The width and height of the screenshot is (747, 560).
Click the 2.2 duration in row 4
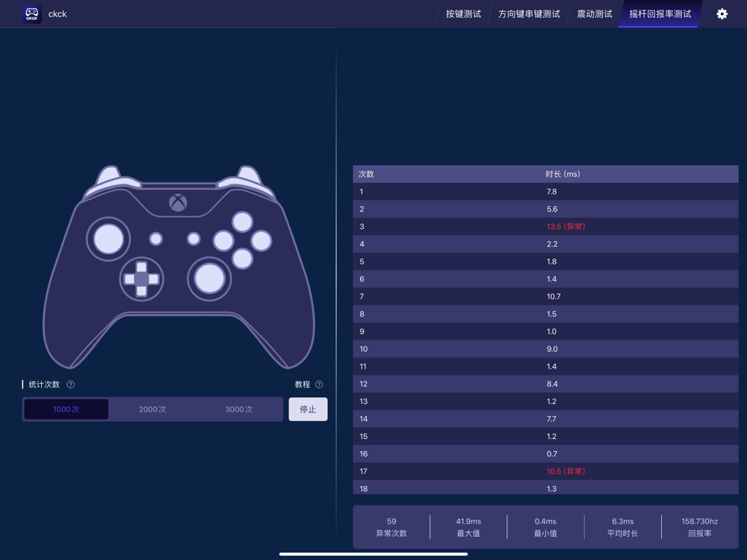552,244
